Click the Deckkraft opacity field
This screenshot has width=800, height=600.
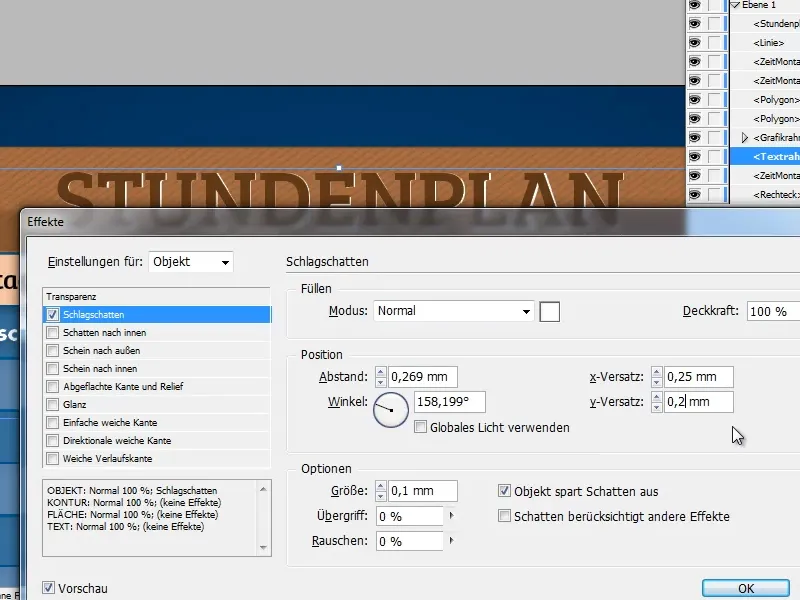[773, 311]
